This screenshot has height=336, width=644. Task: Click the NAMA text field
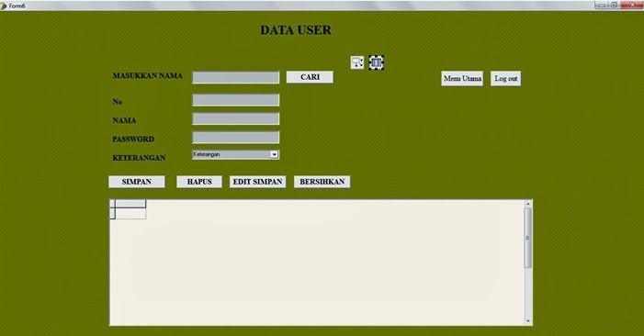(x=236, y=118)
